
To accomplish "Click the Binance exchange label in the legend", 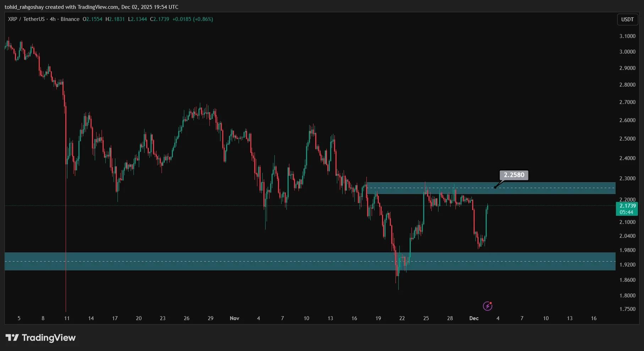I will coord(70,19).
